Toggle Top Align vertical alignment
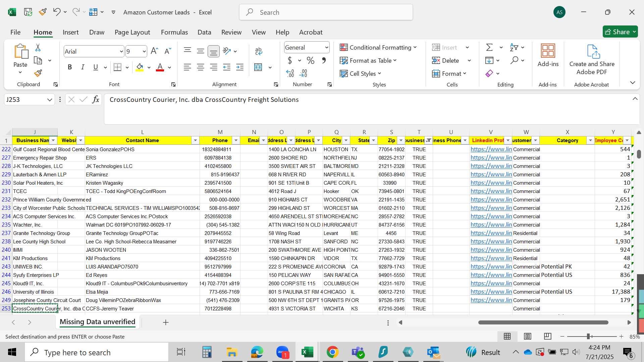Image resolution: width=644 pixels, height=362 pixels. pyautogui.click(x=187, y=51)
